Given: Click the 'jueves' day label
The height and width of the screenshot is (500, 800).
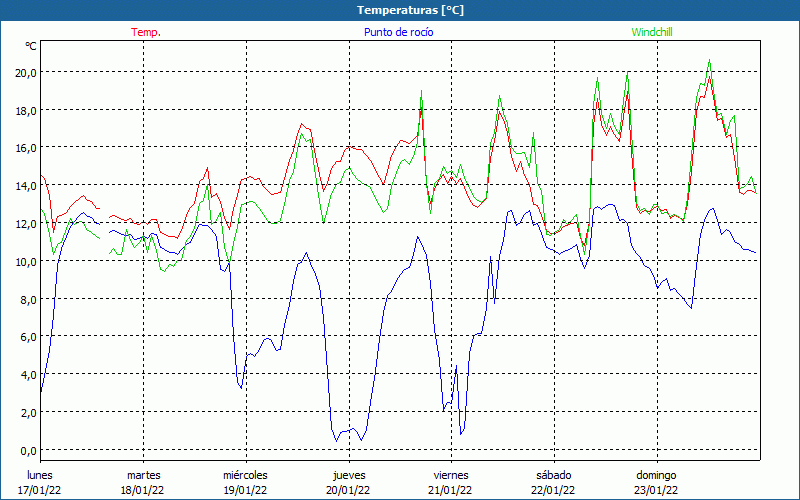Looking at the screenshot, I should point(349,475).
